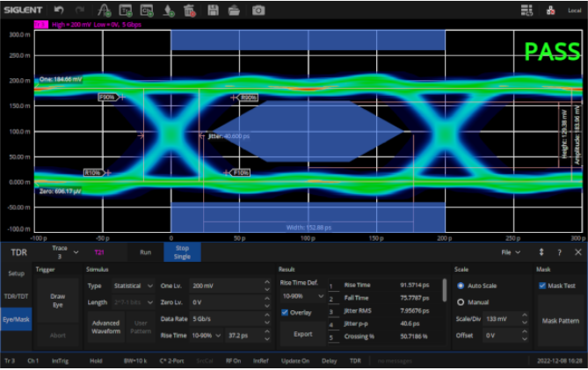588x370 pixels.
Task: Click the add channel (Ch) icon
Action: (x=147, y=11)
